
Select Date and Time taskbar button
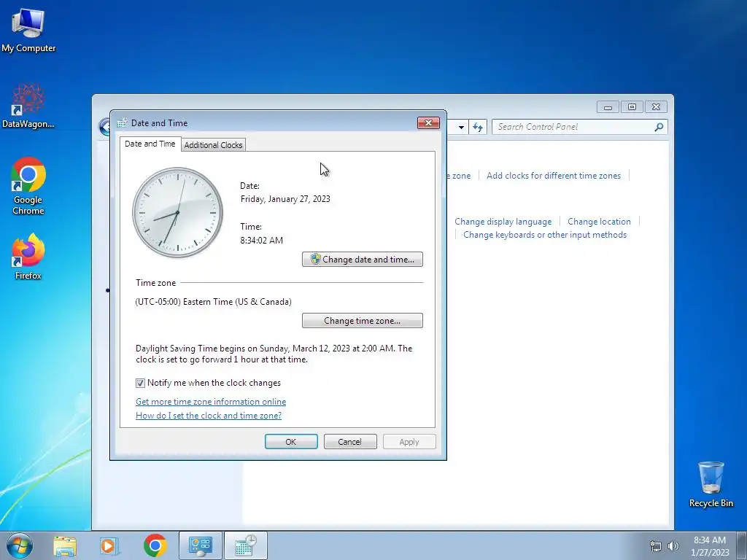click(245, 545)
